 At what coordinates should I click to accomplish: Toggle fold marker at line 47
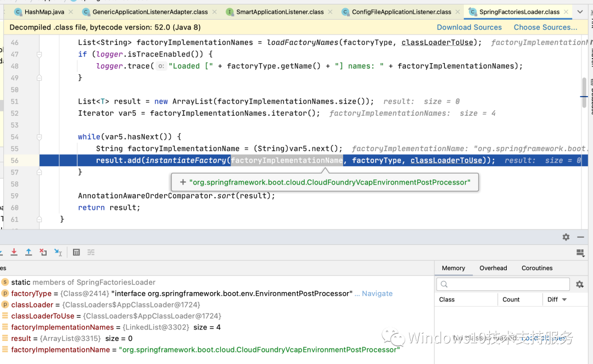pos(40,54)
